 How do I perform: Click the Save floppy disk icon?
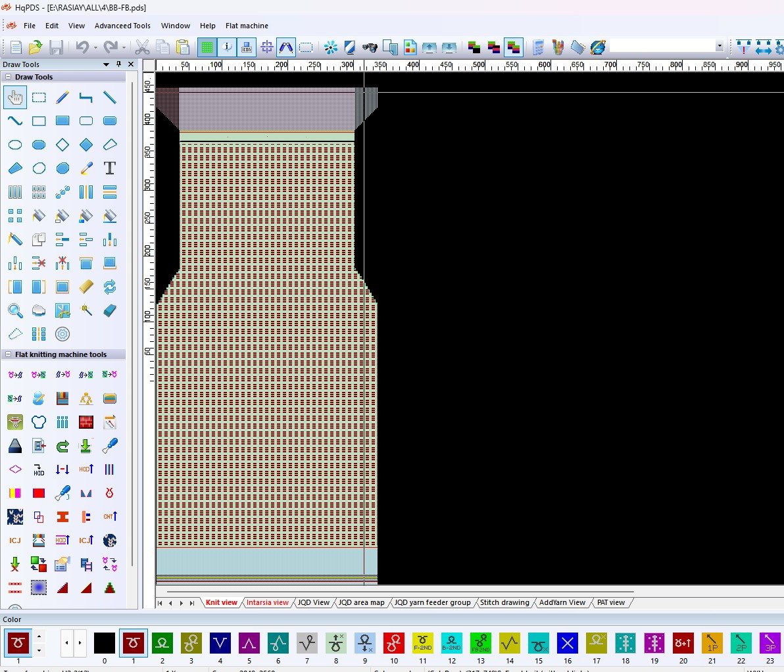pyautogui.click(x=56, y=47)
